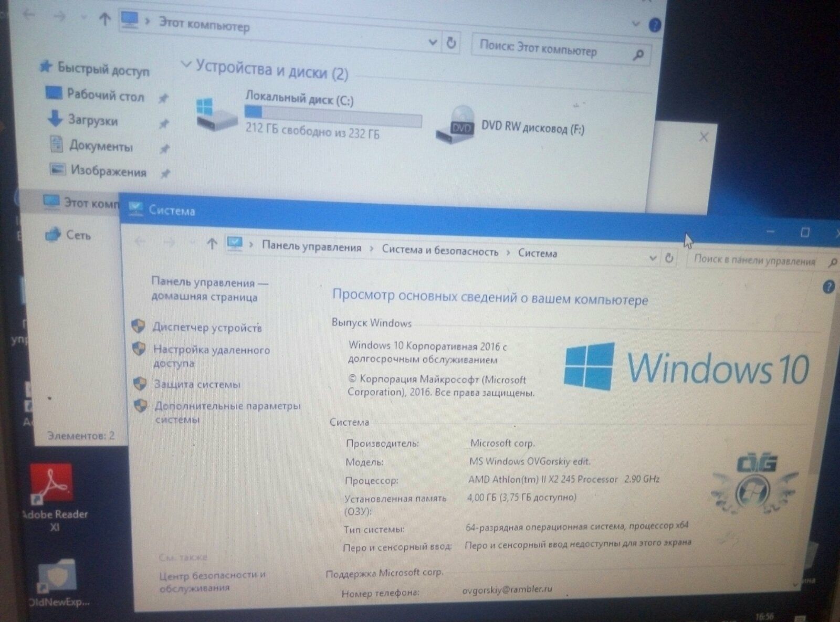Click pin icon beside 'Рабочий стол'

point(163,98)
